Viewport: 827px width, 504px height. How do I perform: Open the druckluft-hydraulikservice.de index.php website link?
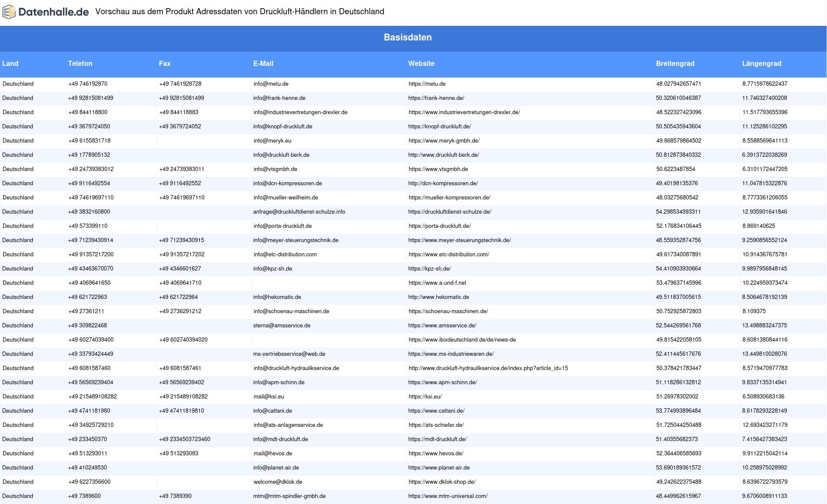click(488, 368)
